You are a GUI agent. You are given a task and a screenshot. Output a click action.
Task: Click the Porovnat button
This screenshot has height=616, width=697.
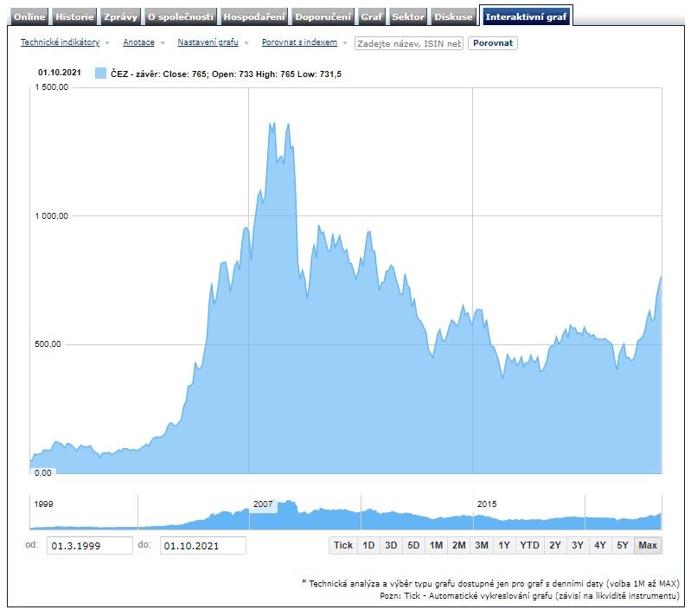coord(493,42)
